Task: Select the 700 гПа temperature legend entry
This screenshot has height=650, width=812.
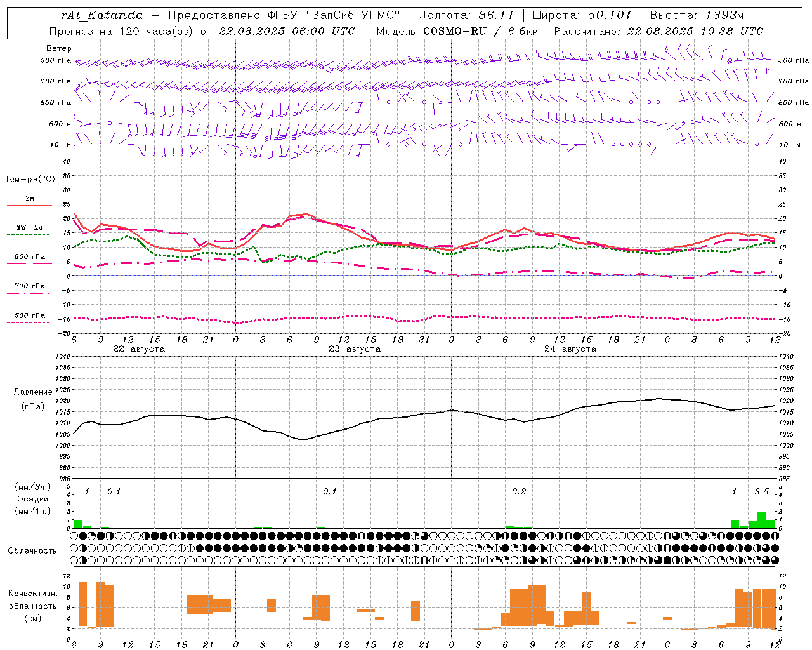Action: point(30,286)
